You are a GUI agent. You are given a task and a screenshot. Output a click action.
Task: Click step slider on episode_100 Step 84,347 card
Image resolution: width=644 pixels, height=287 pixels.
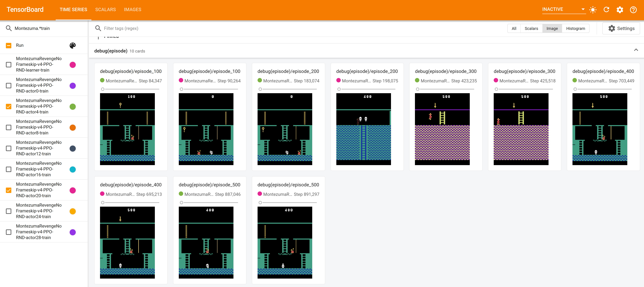[x=130, y=89]
